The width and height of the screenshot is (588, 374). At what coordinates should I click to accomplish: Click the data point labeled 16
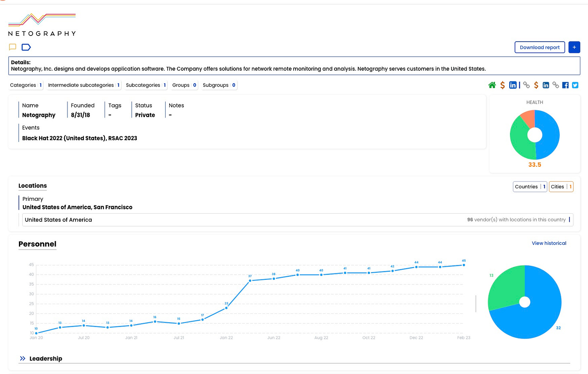tap(155, 321)
